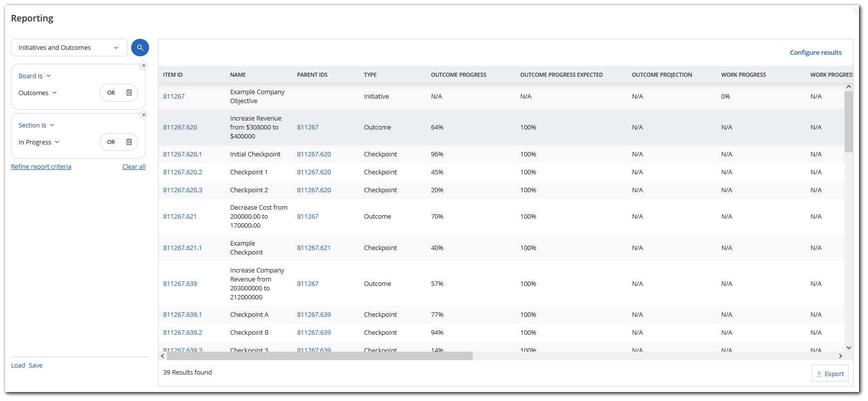Sort by the NAME column header
868x401 pixels.
(x=238, y=75)
